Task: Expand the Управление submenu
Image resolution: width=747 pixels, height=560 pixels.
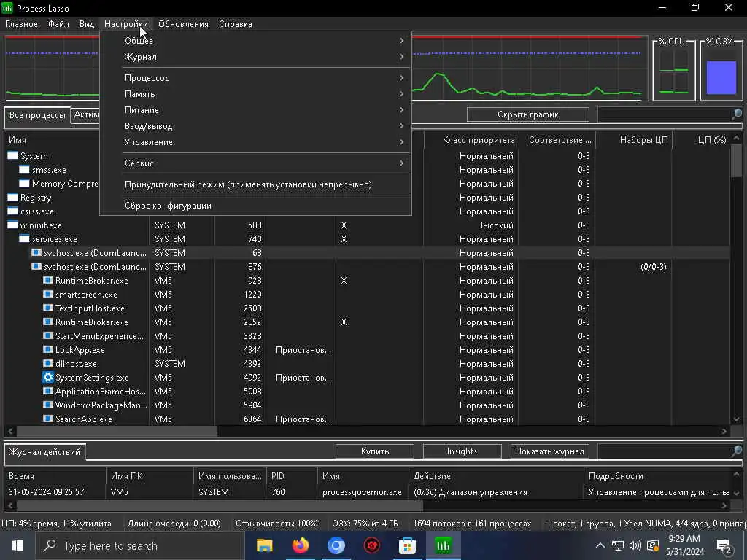Action: click(255, 142)
